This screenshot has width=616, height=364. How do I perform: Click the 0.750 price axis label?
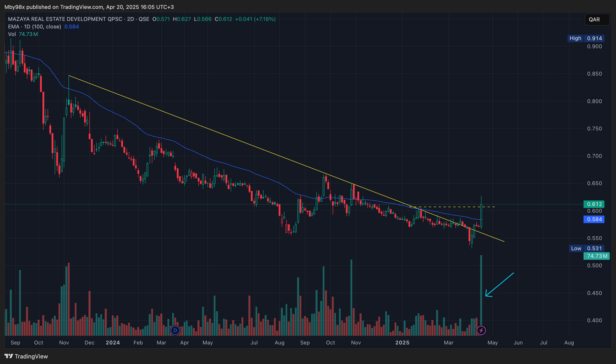594,128
